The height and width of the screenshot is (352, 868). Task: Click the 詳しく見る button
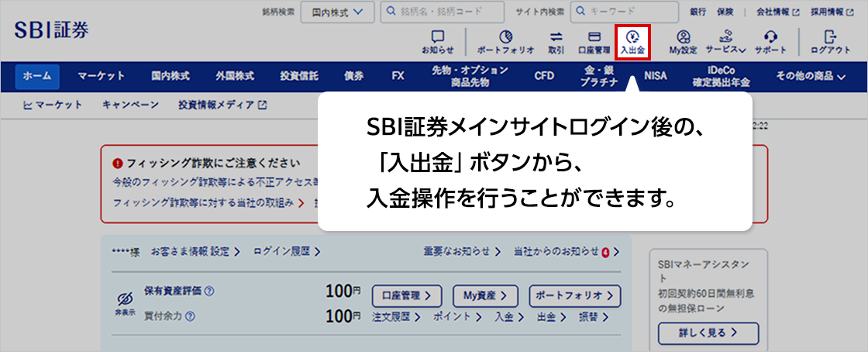point(708,333)
